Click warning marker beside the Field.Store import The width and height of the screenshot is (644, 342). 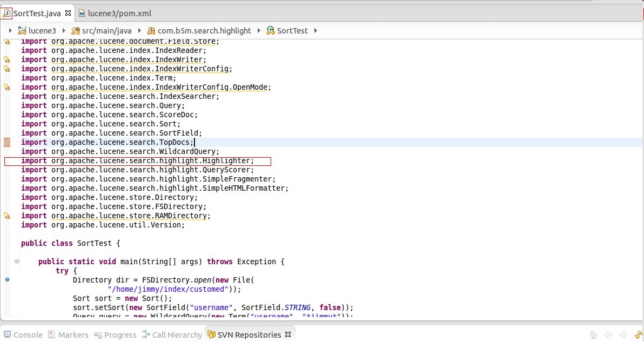(x=7, y=42)
